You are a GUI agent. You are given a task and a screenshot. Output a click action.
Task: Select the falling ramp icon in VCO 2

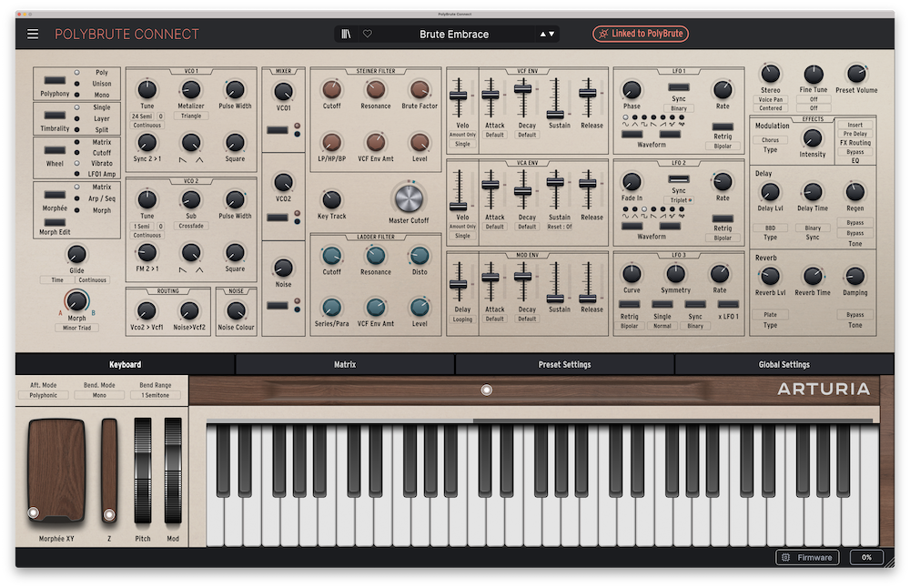pos(183,269)
